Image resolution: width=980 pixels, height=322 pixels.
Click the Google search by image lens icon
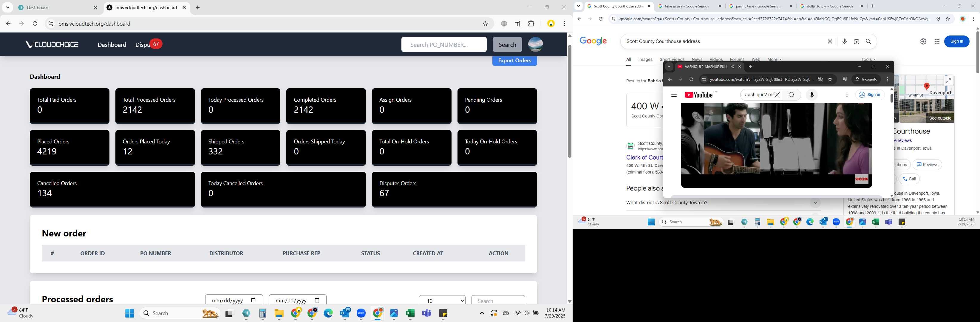856,41
